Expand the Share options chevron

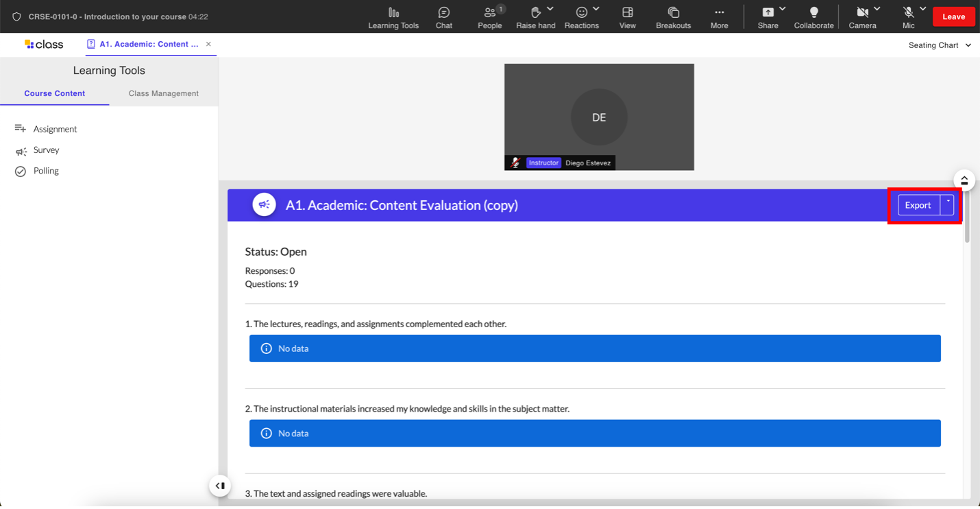coord(783,9)
